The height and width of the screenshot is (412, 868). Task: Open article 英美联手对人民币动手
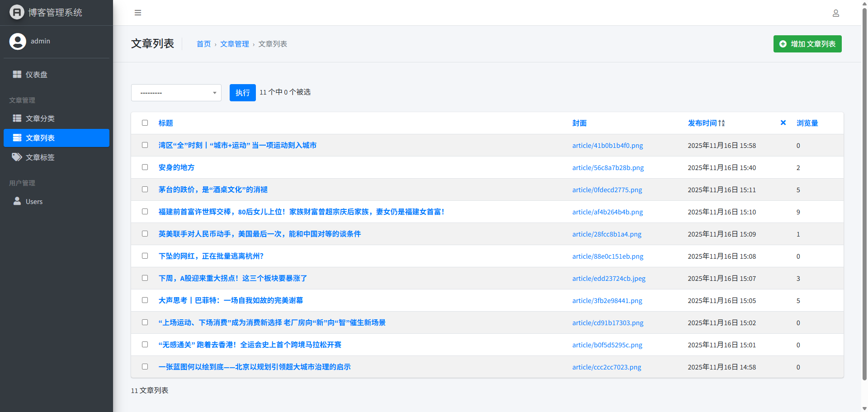[260, 234]
